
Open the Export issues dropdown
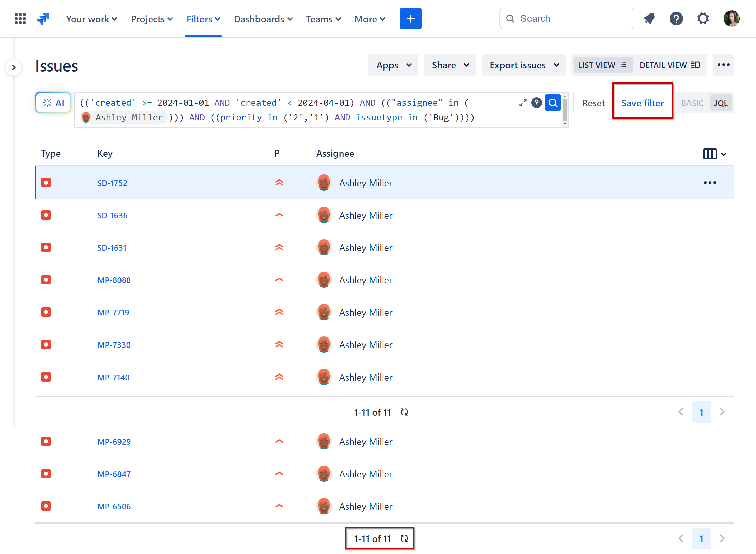click(x=523, y=65)
